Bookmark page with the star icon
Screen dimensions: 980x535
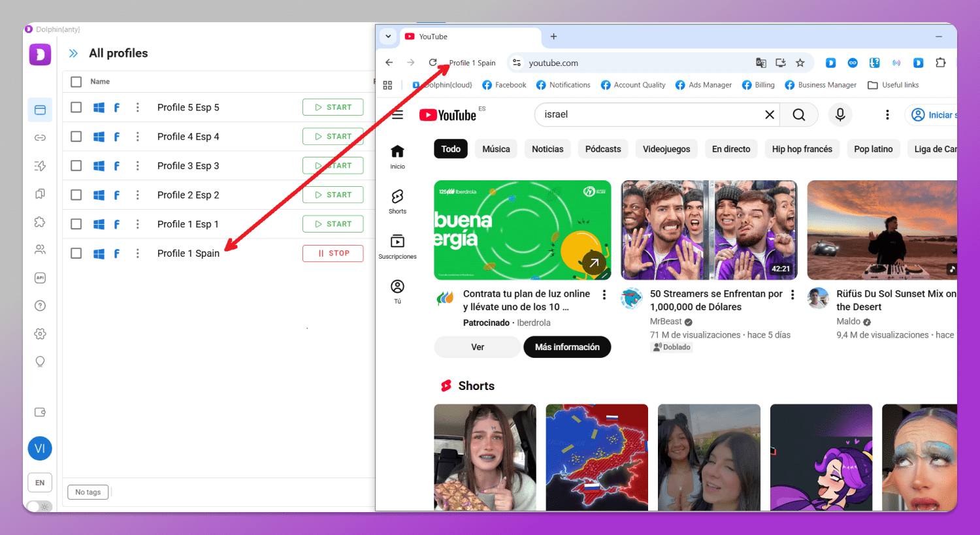[x=800, y=63]
